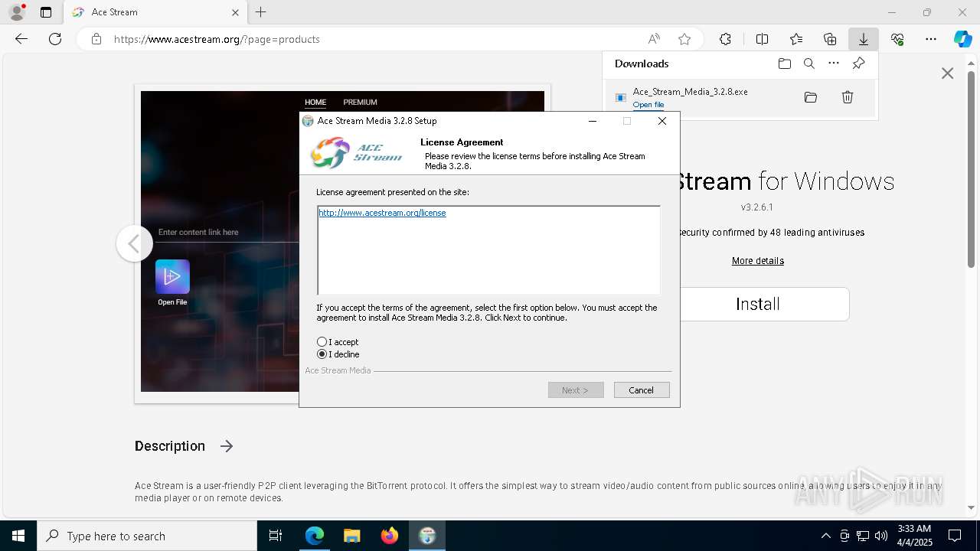Open a new browser tab
980x551 pixels.
tap(261, 12)
